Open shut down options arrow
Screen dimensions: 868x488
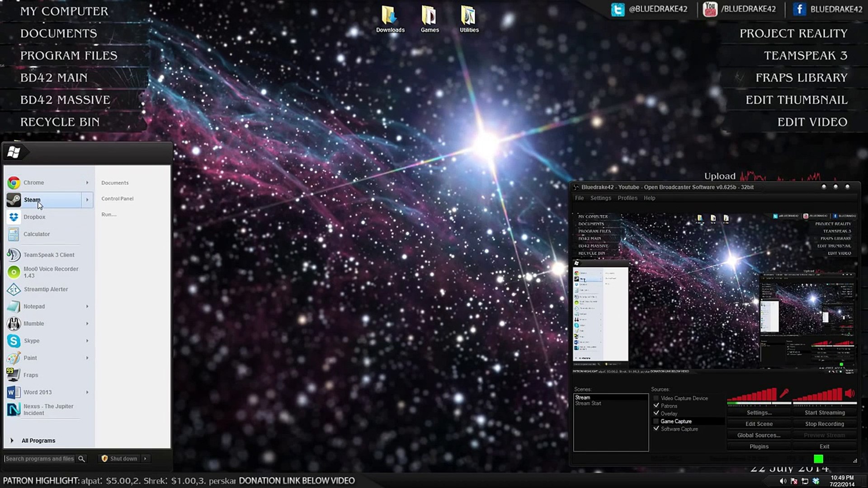(x=145, y=459)
